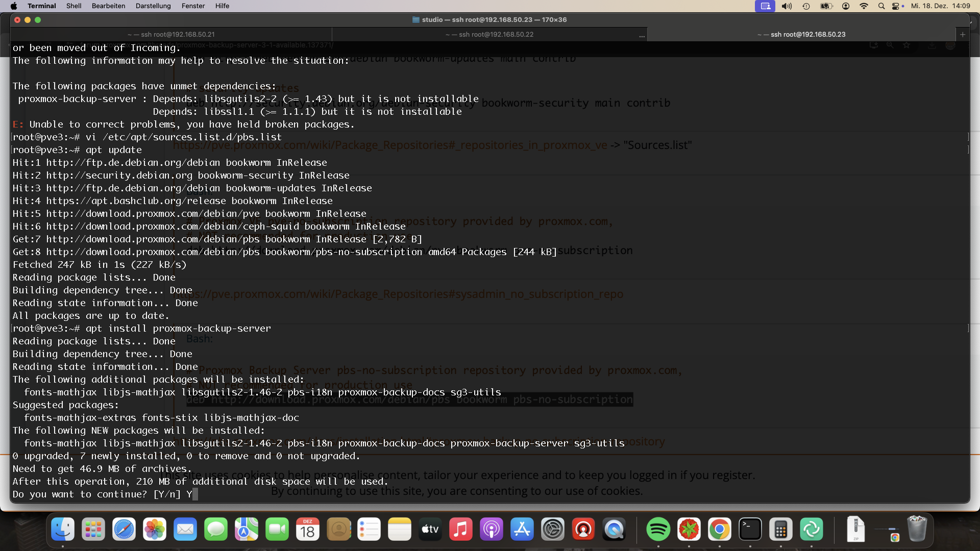980x551 pixels.
Task: Click the Terminal icon in the Dock
Action: [x=750, y=529]
